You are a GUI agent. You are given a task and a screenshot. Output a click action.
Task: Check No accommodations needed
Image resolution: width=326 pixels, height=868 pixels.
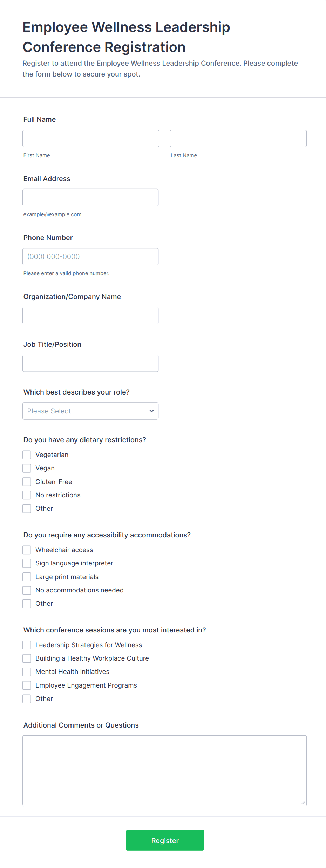click(27, 590)
